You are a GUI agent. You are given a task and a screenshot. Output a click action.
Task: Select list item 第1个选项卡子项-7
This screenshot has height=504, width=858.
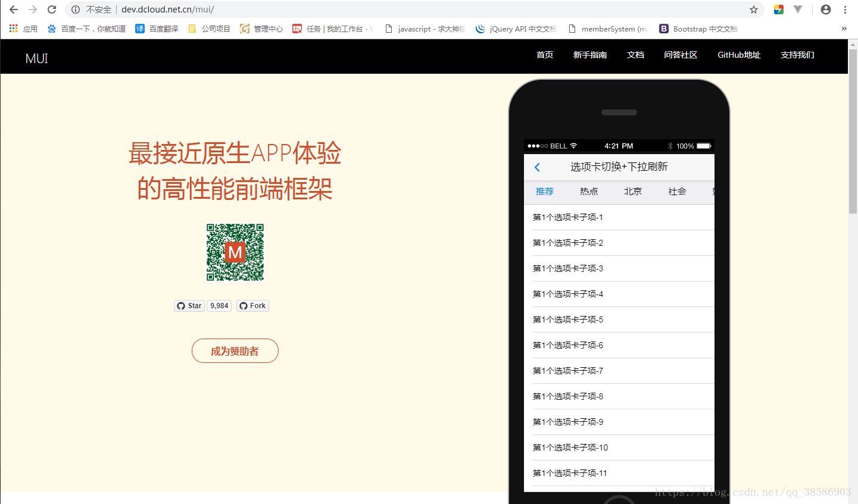point(619,371)
